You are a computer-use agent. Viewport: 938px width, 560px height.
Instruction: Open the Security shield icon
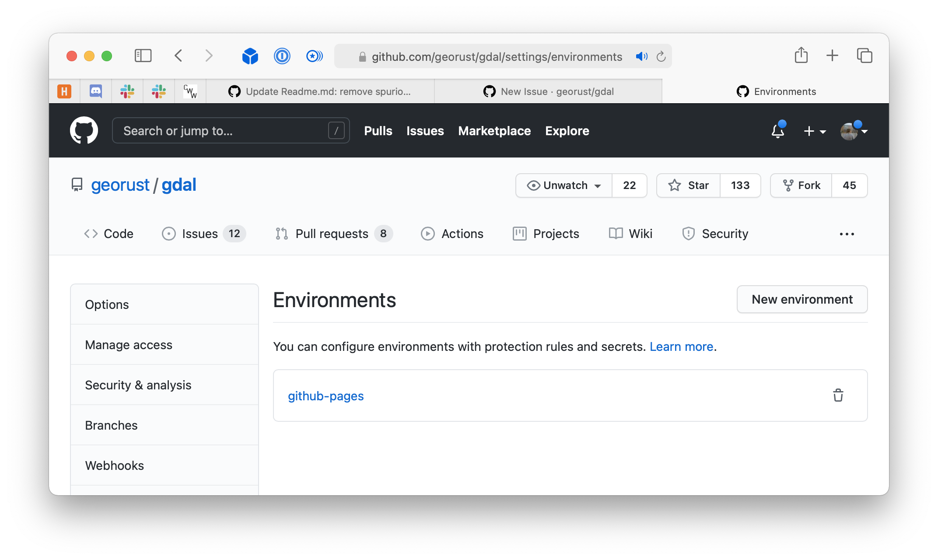pos(688,233)
